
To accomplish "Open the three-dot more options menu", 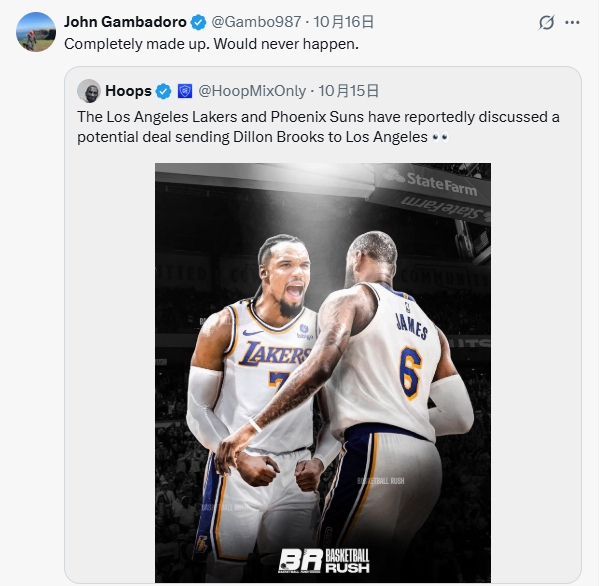I will tap(573, 23).
